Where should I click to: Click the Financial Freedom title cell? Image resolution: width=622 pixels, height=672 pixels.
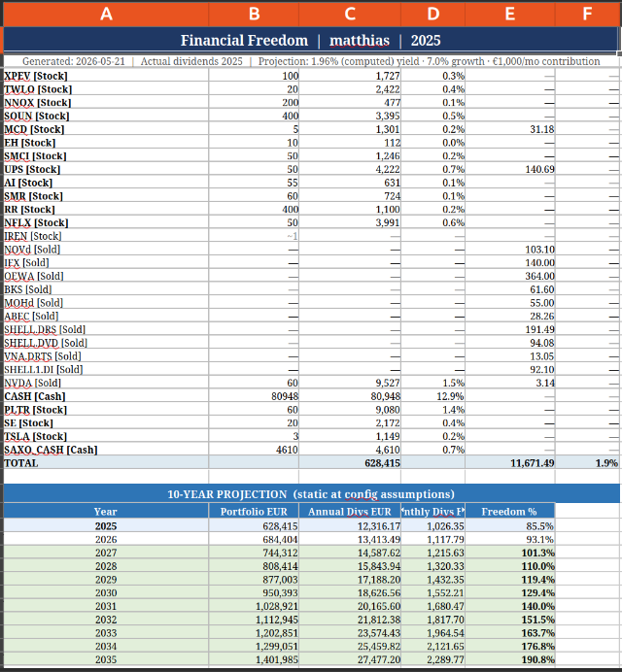pyautogui.click(x=311, y=40)
